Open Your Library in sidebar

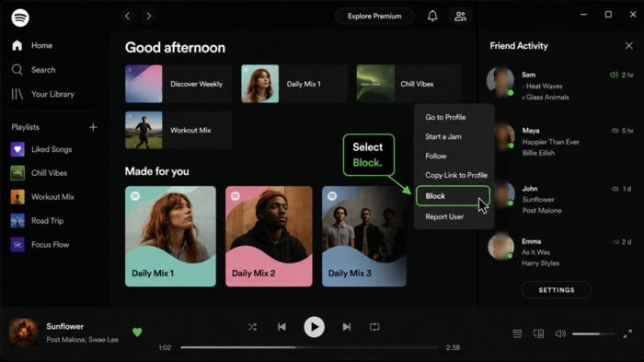(43, 94)
